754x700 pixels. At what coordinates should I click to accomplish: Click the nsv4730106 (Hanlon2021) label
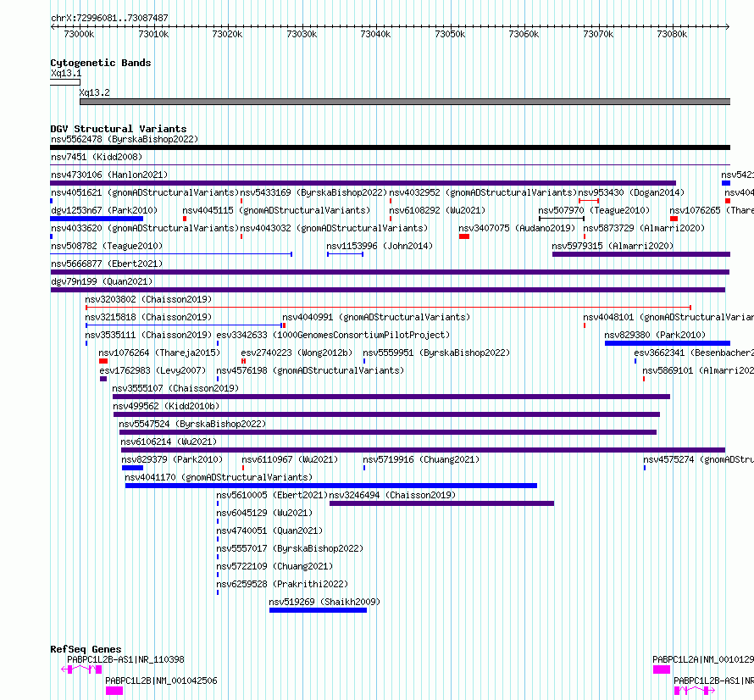click(x=109, y=175)
